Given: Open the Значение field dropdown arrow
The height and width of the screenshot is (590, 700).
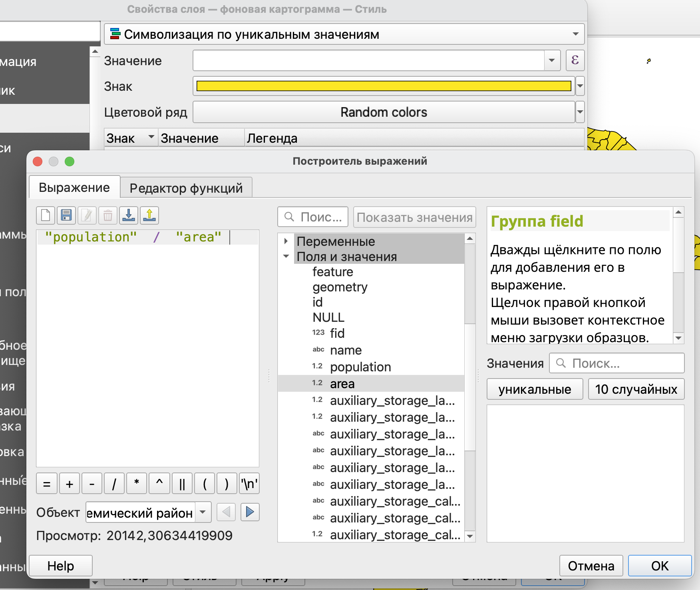Looking at the screenshot, I should [552, 60].
